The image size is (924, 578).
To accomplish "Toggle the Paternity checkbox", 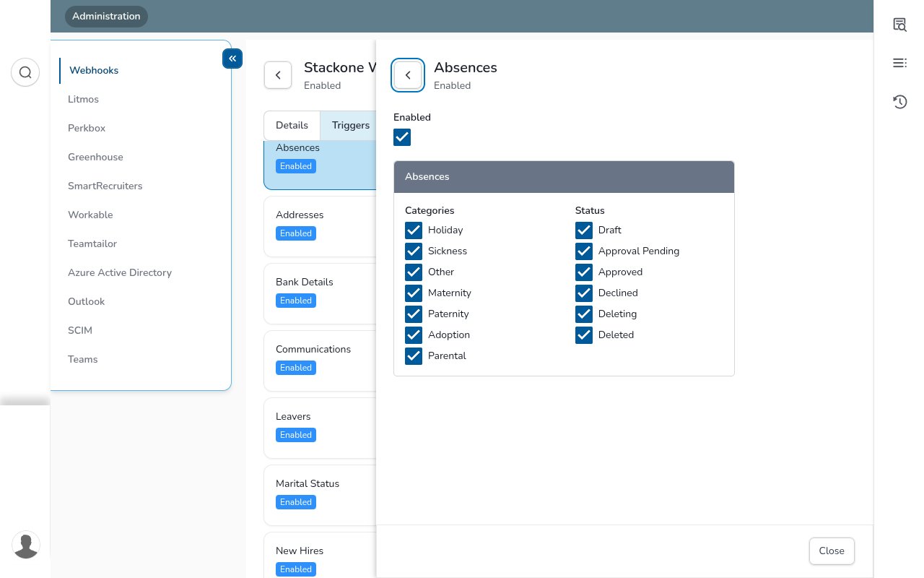I will pos(414,314).
